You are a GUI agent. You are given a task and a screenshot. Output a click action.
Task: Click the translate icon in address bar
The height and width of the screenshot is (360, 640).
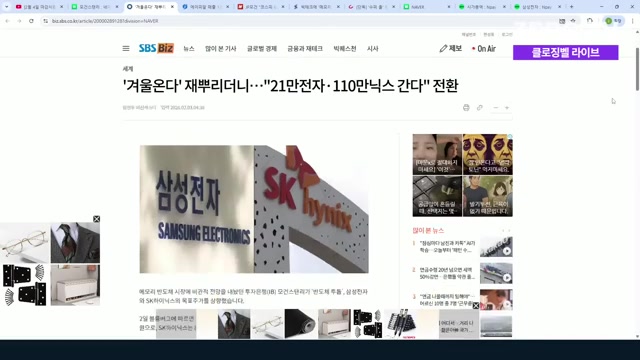tap(562, 21)
